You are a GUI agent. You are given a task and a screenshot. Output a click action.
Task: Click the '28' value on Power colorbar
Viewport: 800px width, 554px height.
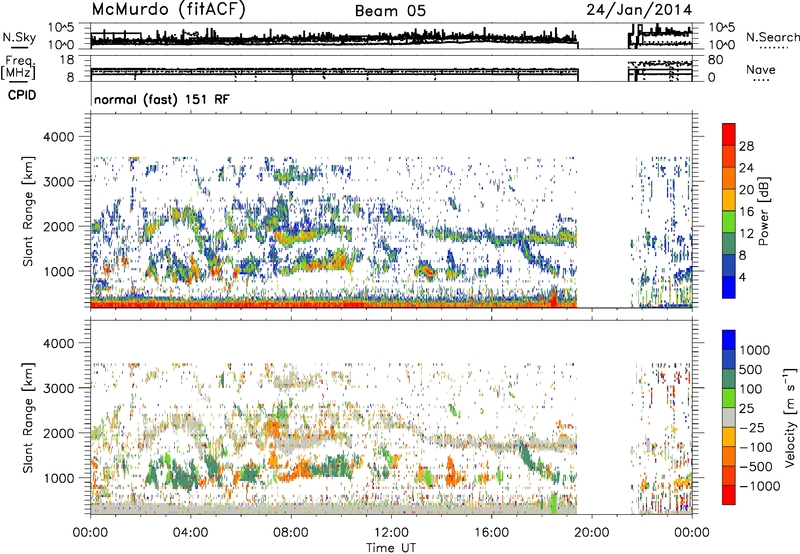point(746,146)
